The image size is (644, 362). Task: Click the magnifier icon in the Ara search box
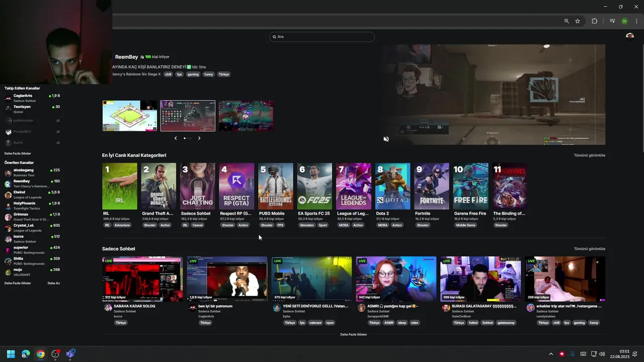(x=274, y=37)
